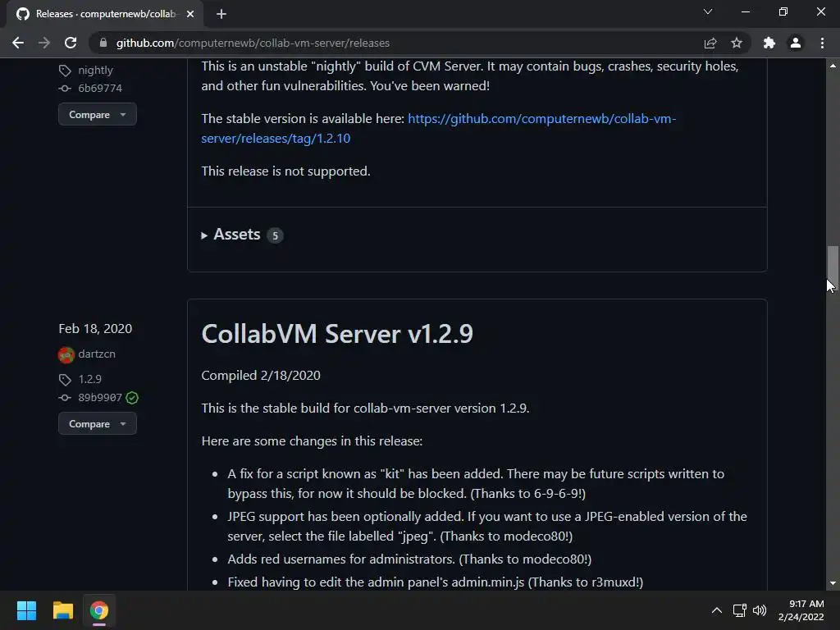Open the clock and date panel
This screenshot has width=840, height=630.
pyautogui.click(x=801, y=610)
